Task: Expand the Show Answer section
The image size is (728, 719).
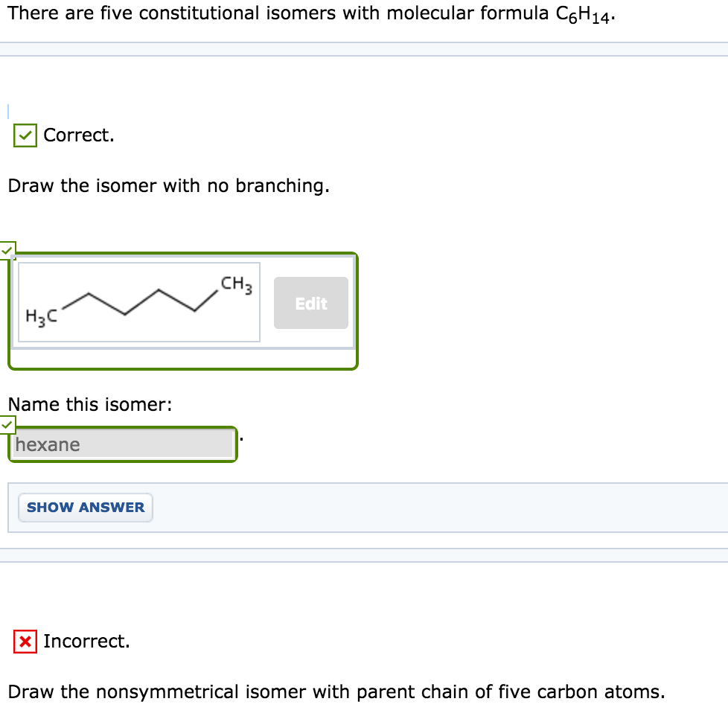Action: (x=85, y=507)
